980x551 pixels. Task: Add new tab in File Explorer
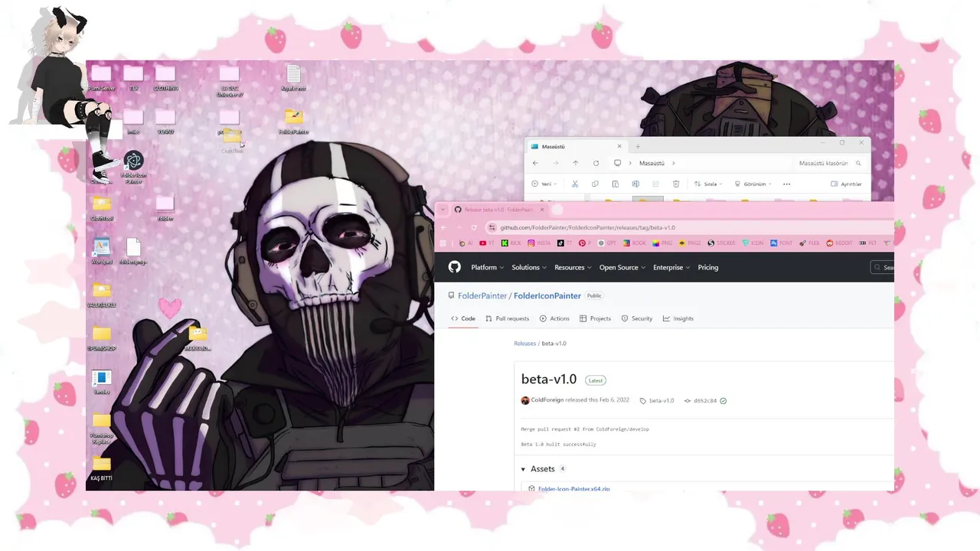point(638,146)
